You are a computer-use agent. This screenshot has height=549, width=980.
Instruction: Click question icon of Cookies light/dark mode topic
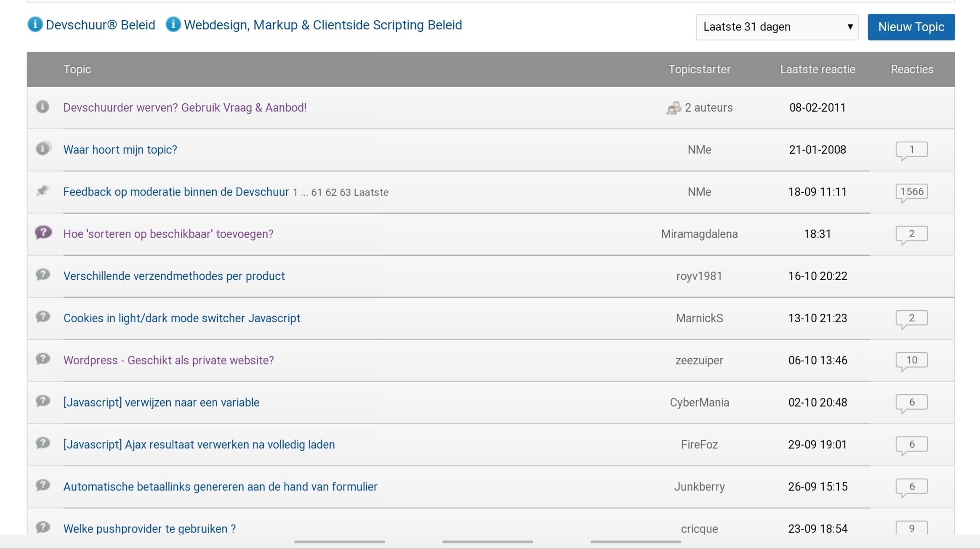pos(43,317)
